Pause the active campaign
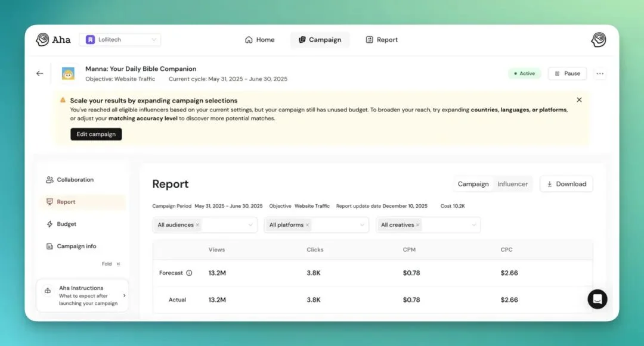644x346 pixels. 567,74
